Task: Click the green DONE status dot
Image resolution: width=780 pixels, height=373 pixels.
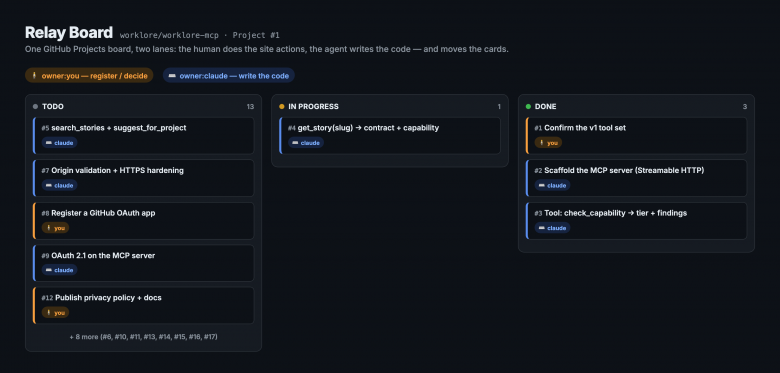Action: [528, 106]
